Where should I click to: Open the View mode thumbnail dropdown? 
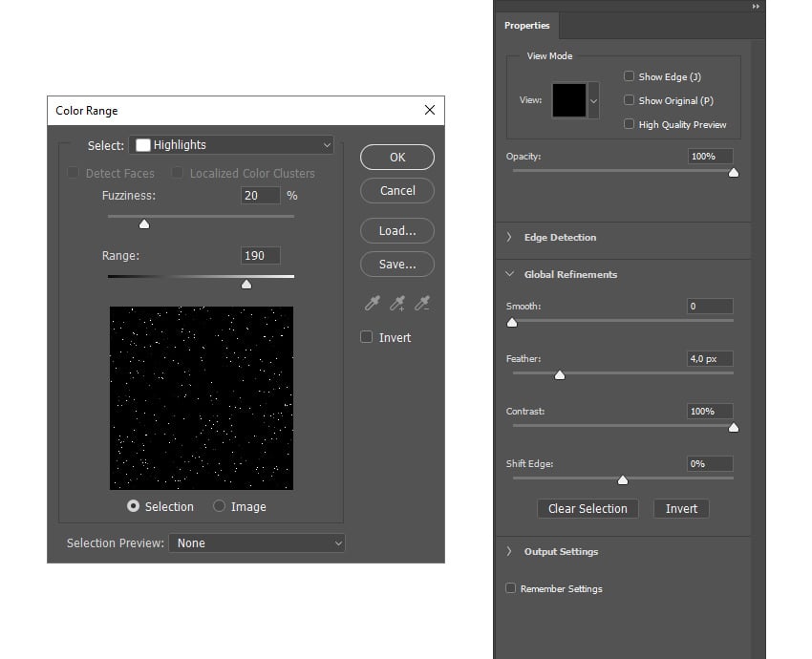593,100
